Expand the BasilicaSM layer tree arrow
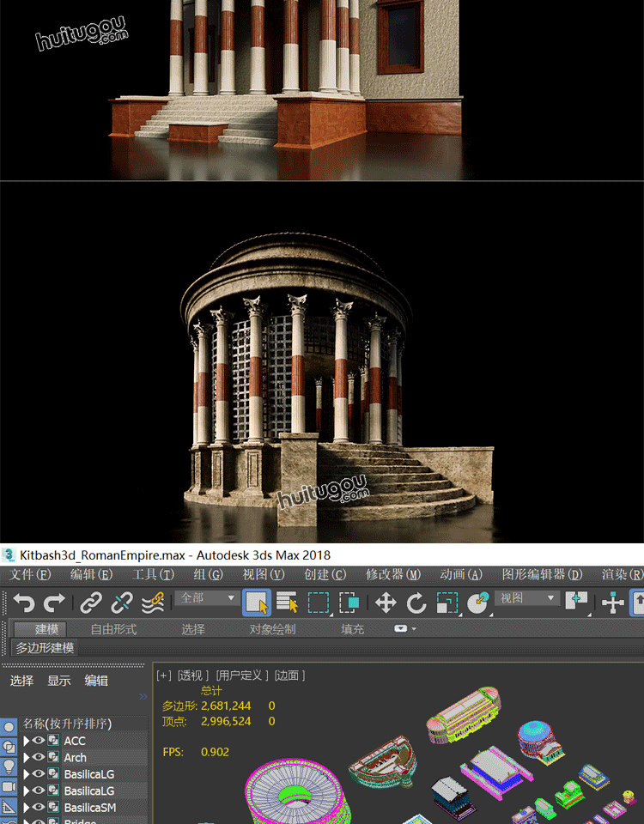This screenshot has width=644, height=824. pos(27,807)
